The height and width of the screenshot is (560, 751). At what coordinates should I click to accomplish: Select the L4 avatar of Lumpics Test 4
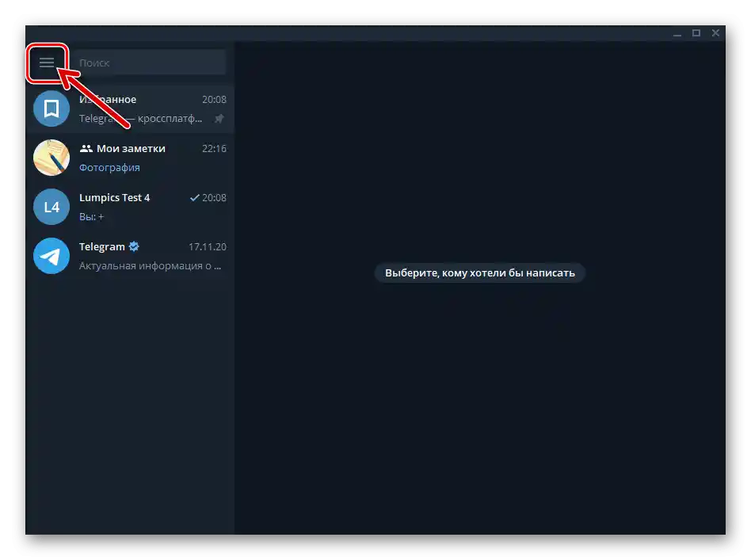click(51, 207)
